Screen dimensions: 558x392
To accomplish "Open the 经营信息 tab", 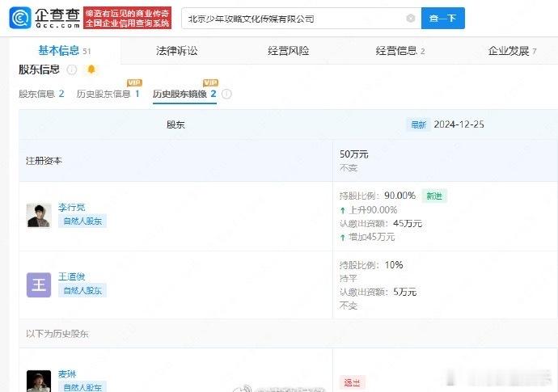I will pyautogui.click(x=400, y=51).
